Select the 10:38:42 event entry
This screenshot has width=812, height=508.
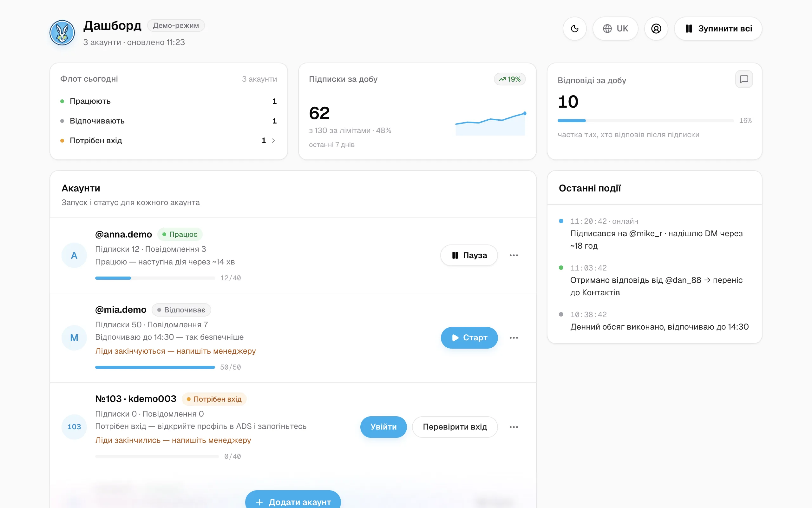tap(655, 321)
